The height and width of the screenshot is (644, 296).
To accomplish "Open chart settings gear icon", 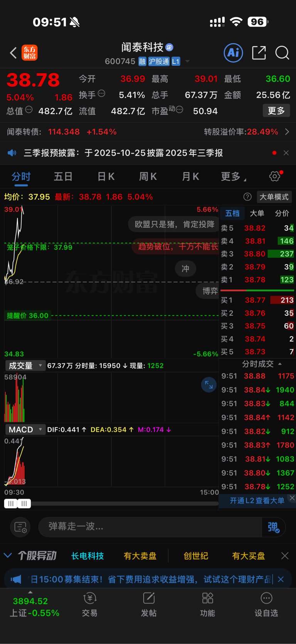I will pos(275,176).
